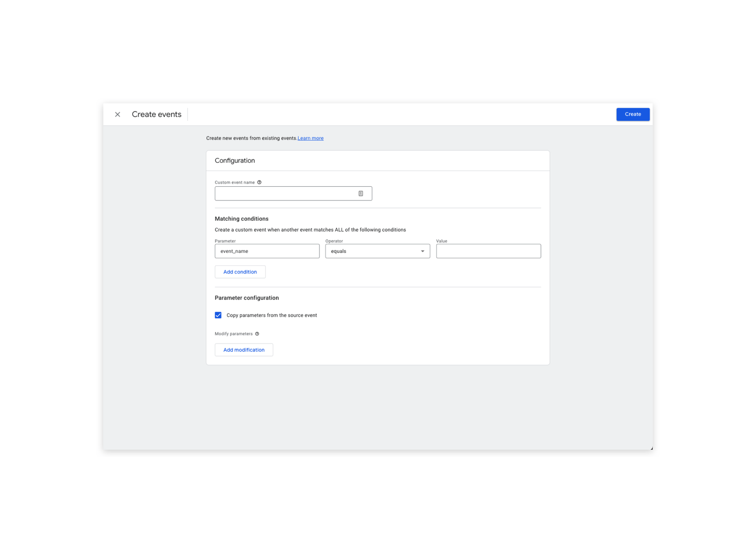Screen dimensions: 756x553
Task: Uncheck Copy parameters from the source event
Action: tap(218, 315)
